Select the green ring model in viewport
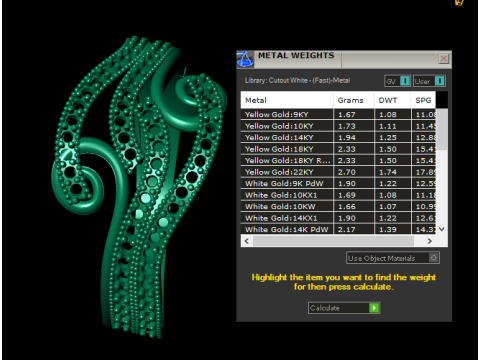 point(140,187)
